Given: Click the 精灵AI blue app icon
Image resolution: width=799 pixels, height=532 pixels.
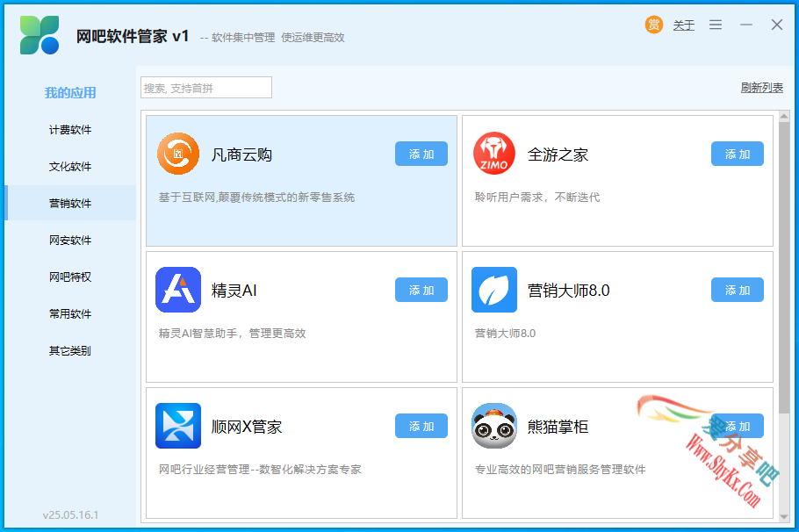Looking at the screenshot, I should [x=178, y=290].
